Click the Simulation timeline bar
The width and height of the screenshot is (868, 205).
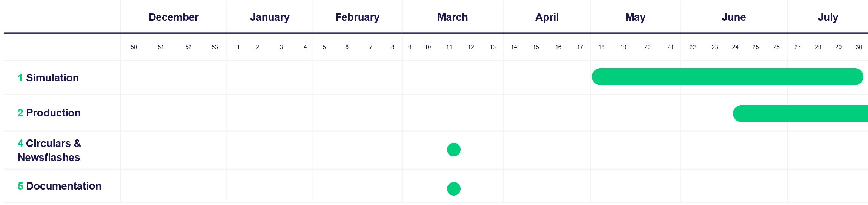tap(727, 77)
